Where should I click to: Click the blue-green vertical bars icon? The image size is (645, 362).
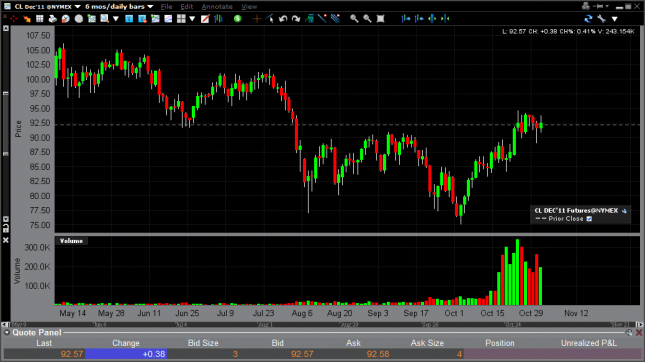point(218,19)
